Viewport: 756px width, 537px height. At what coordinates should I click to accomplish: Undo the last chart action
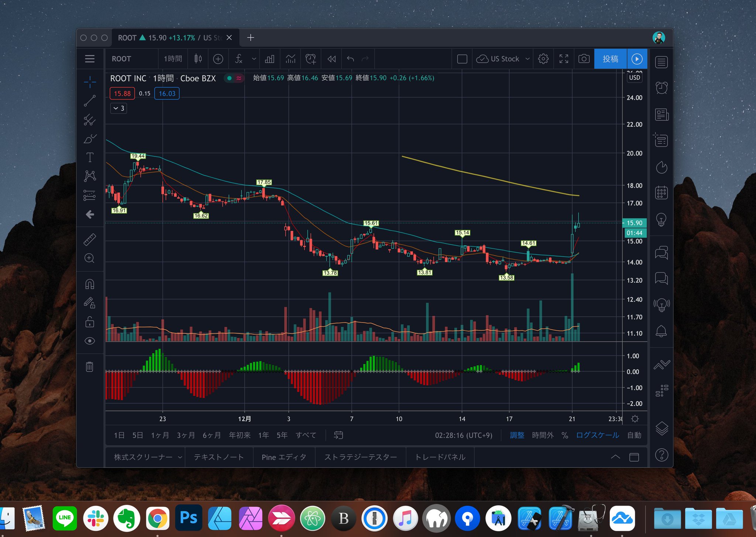[x=350, y=59]
